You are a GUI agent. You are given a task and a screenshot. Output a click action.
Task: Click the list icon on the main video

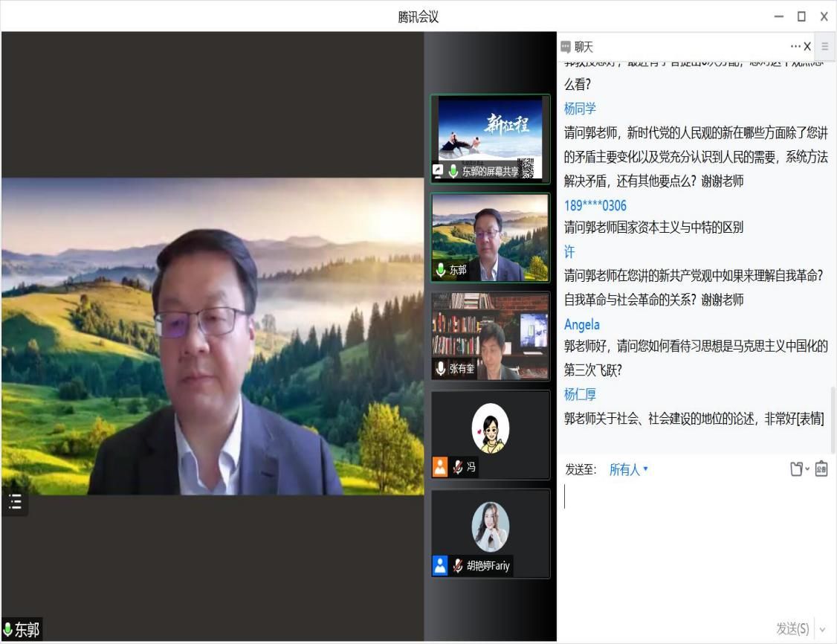click(15, 503)
